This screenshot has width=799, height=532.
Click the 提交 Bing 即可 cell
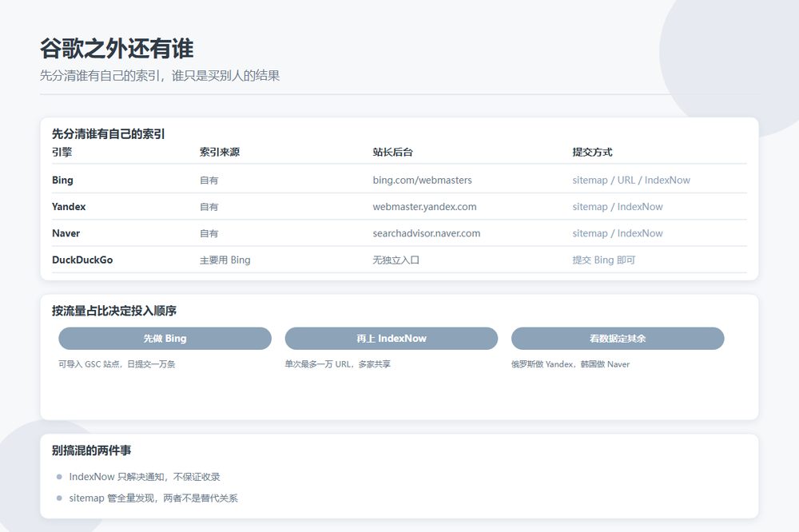click(x=604, y=260)
